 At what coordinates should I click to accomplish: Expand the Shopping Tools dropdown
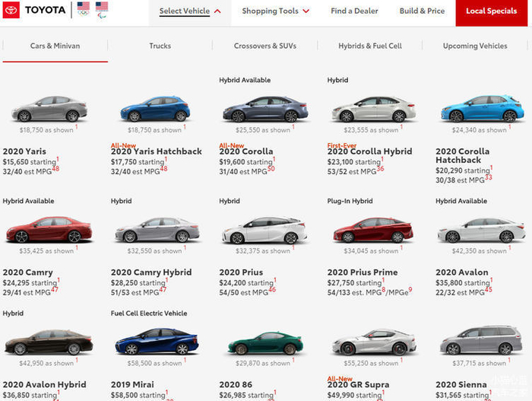click(275, 11)
